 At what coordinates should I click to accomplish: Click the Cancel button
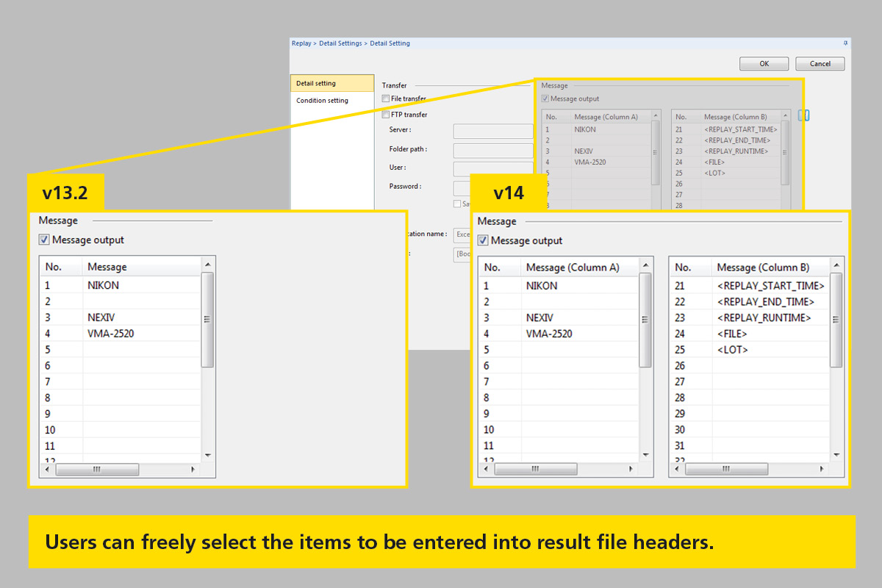click(x=820, y=64)
